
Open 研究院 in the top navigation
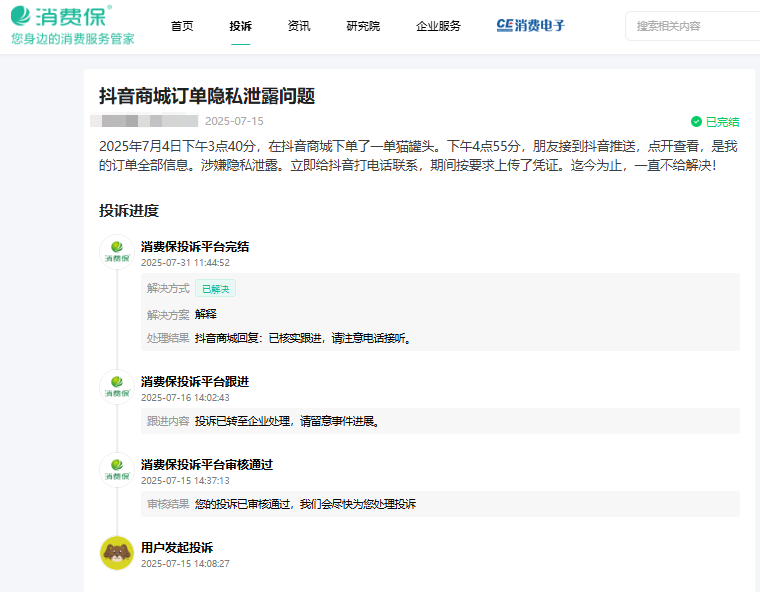pos(363,26)
